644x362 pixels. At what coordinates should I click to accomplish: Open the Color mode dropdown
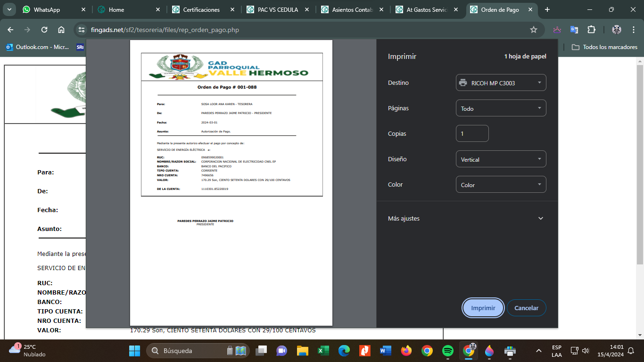501,185
